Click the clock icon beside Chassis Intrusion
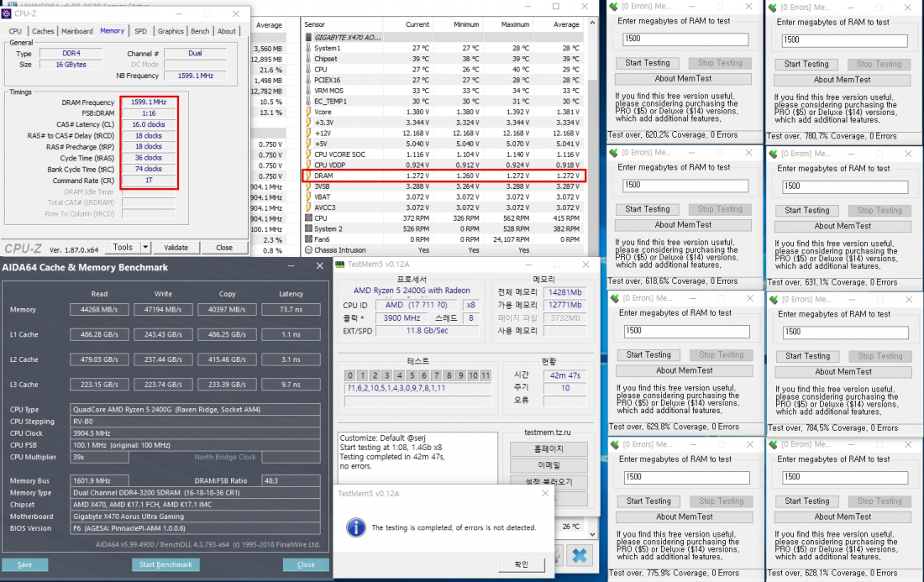924x582 pixels. pos(308,249)
